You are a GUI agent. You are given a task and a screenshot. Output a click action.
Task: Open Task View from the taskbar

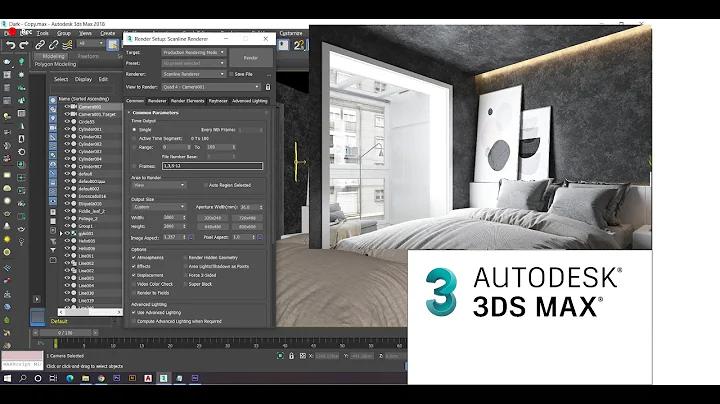tap(53, 378)
